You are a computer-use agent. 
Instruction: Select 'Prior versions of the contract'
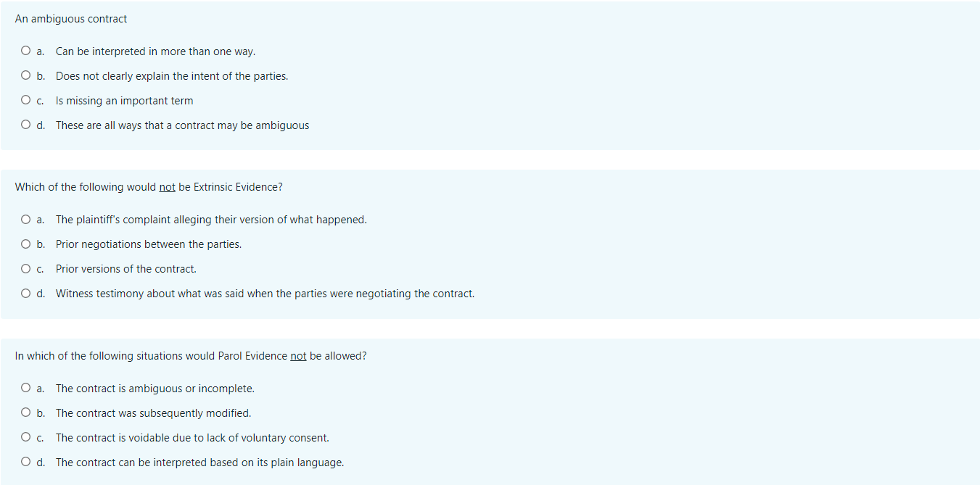(x=25, y=268)
